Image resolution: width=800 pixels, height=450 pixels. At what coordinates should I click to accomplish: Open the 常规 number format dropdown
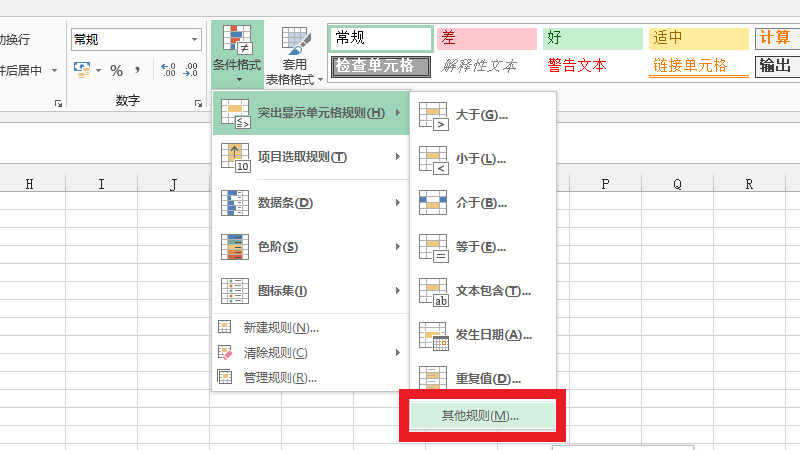click(195, 40)
